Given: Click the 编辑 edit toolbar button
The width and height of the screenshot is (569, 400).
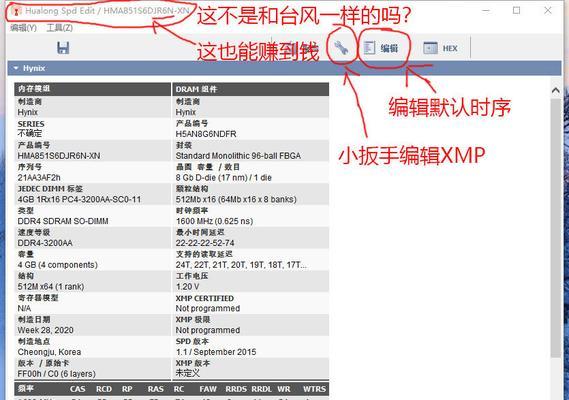Looking at the screenshot, I should pos(381,48).
